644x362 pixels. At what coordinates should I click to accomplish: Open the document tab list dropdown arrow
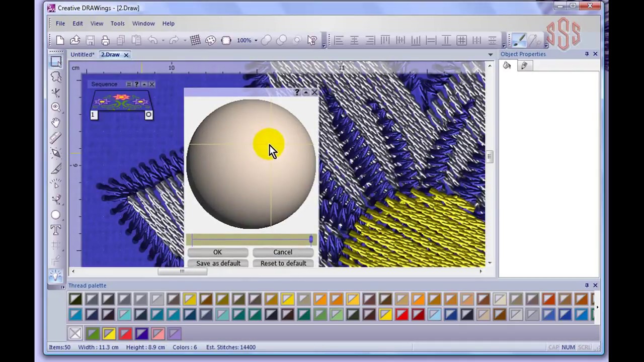click(x=490, y=54)
